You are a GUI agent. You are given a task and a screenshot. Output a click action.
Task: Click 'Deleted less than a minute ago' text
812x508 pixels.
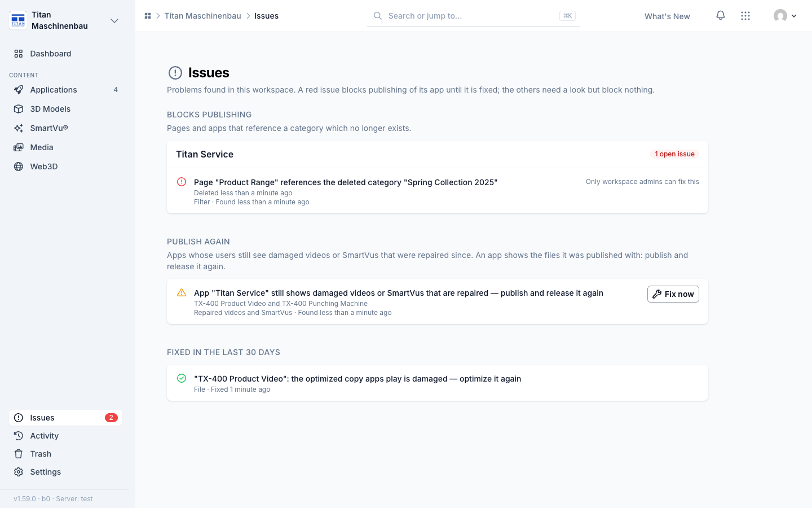(x=243, y=193)
